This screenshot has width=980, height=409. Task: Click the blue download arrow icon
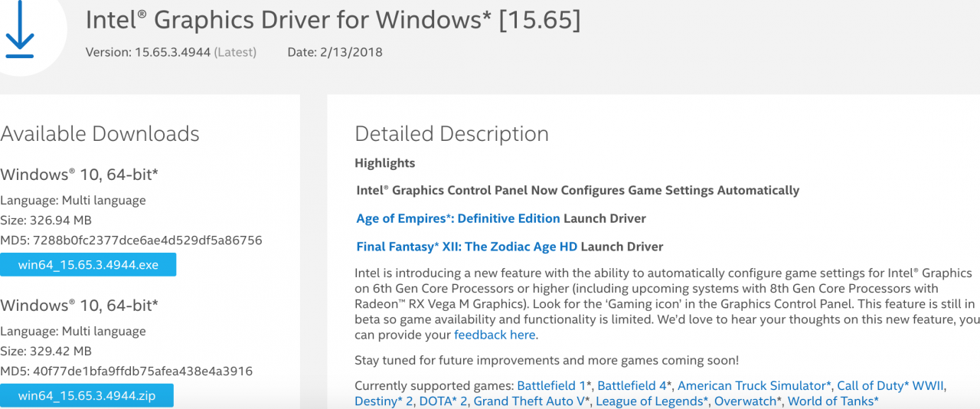20,31
